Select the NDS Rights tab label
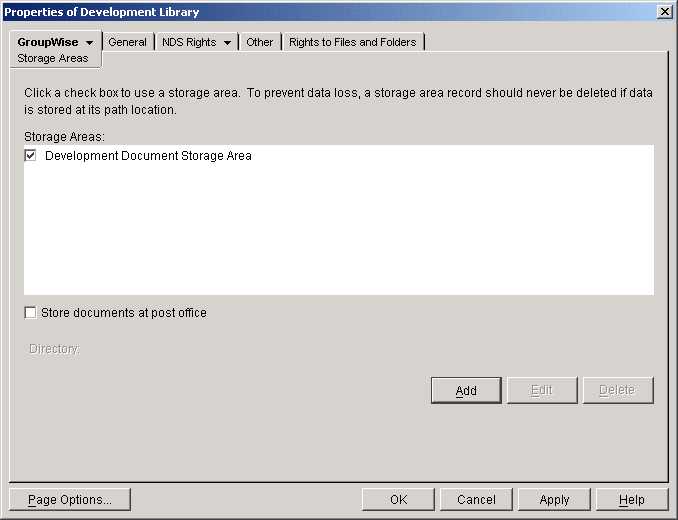This screenshot has height=520, width=678. [x=189, y=42]
